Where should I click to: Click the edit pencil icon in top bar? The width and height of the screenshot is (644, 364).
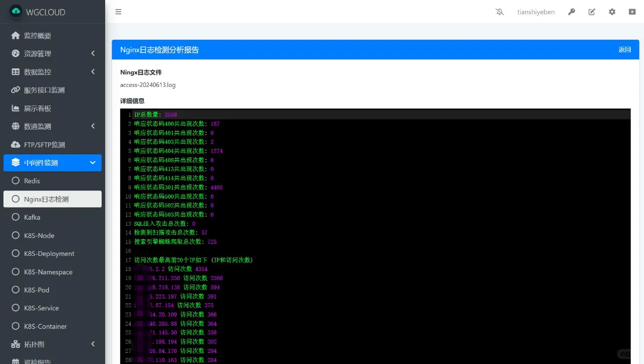click(x=592, y=12)
